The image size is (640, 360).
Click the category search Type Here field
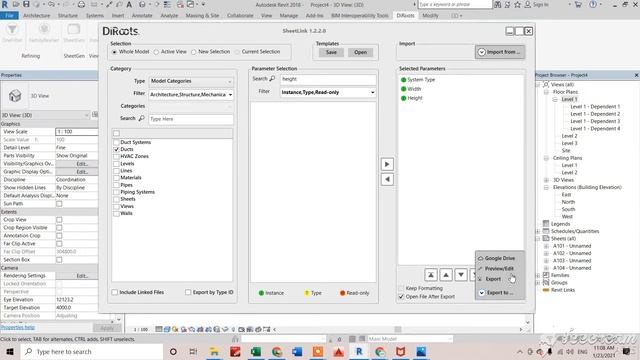[191, 119]
